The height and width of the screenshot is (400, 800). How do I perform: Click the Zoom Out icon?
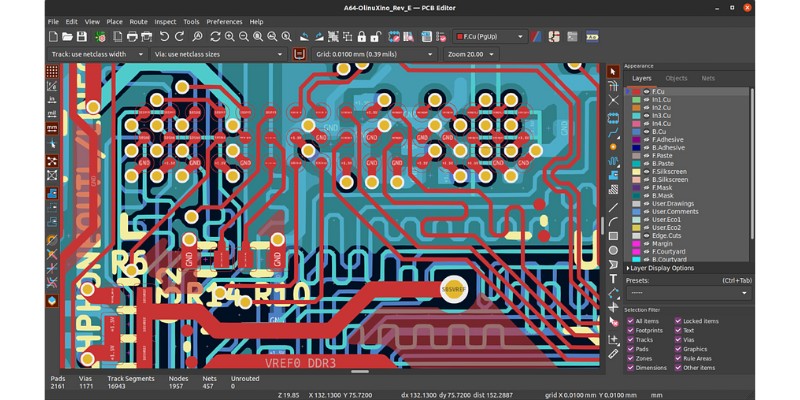pos(244,37)
